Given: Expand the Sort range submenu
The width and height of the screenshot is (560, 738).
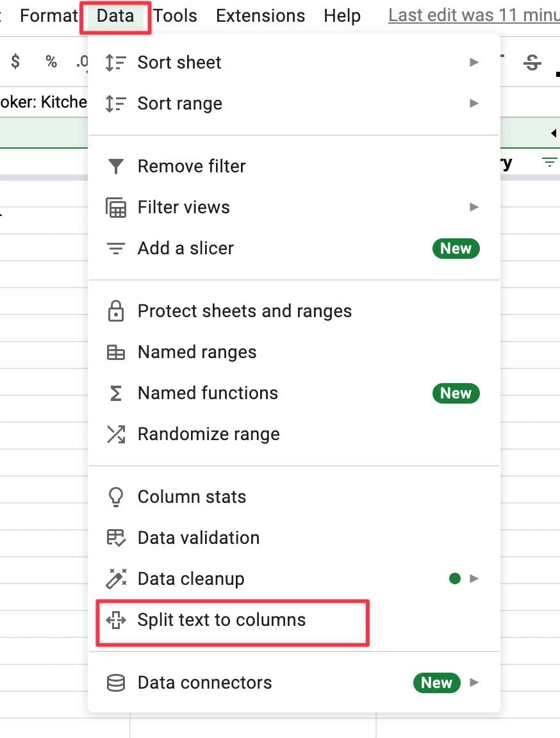Looking at the screenshot, I should (x=474, y=103).
